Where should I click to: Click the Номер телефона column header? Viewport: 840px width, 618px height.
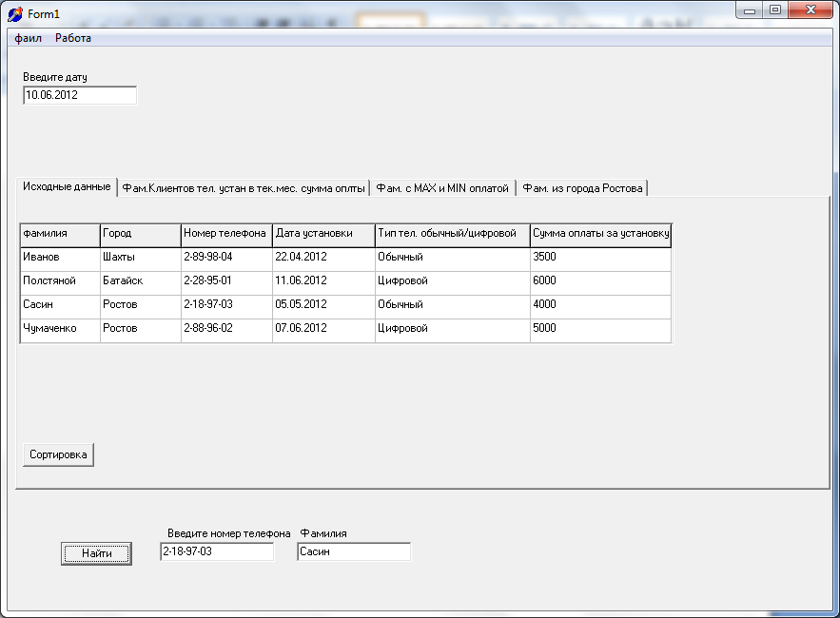coord(226,235)
